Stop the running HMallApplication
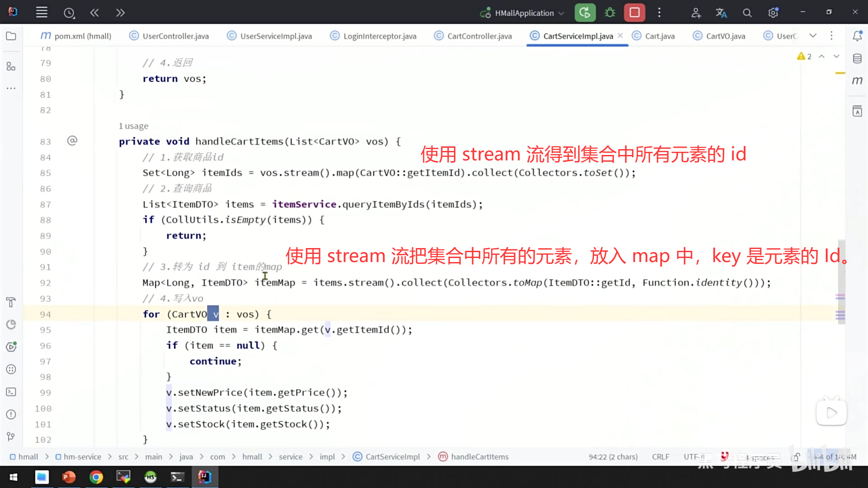The image size is (868, 488). click(634, 13)
